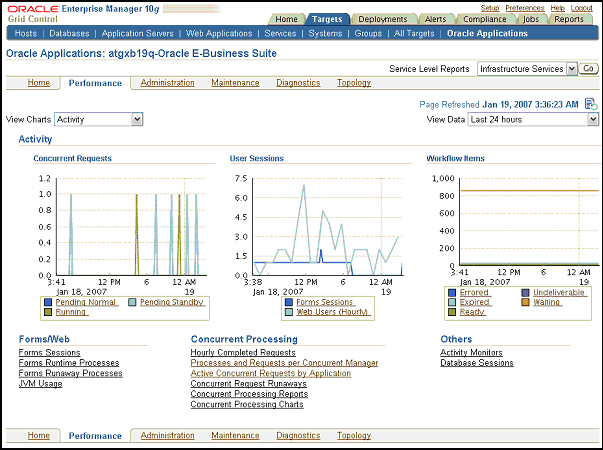The width and height of the screenshot is (603, 450).
Task: Open bottom Diagnostics tab
Action: tap(298, 435)
